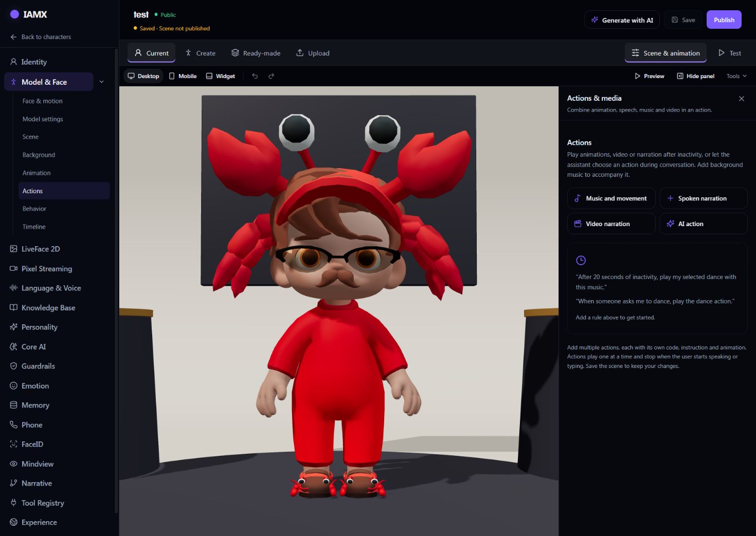Select Scene & animation tab
This screenshot has width=756, height=536.
click(x=665, y=53)
